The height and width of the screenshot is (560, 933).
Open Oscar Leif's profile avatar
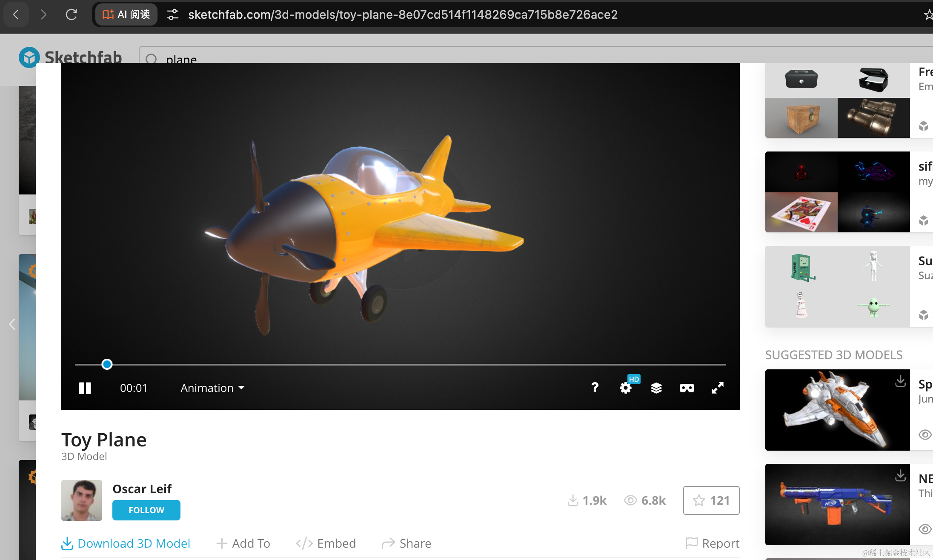point(82,500)
